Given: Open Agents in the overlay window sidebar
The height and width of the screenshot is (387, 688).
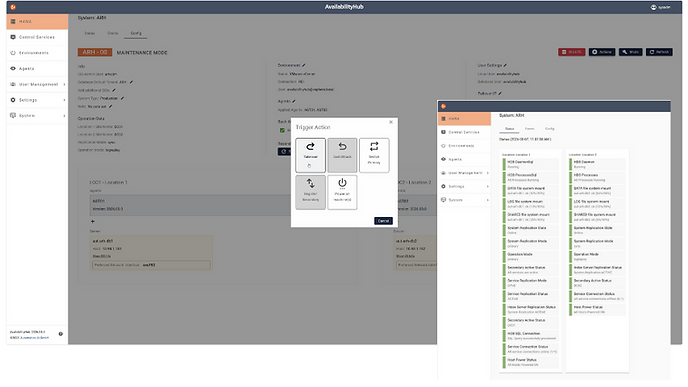Looking at the screenshot, I should (x=464, y=159).
